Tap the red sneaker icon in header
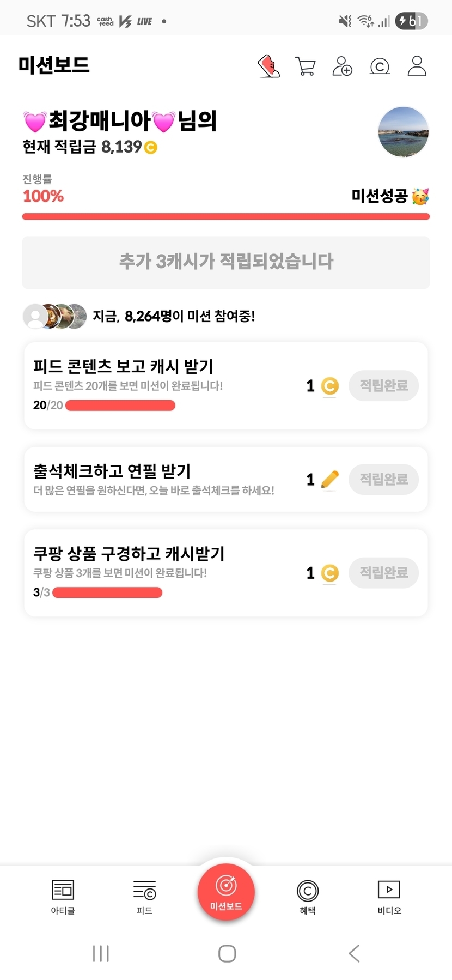The width and height of the screenshot is (452, 980). (x=268, y=66)
